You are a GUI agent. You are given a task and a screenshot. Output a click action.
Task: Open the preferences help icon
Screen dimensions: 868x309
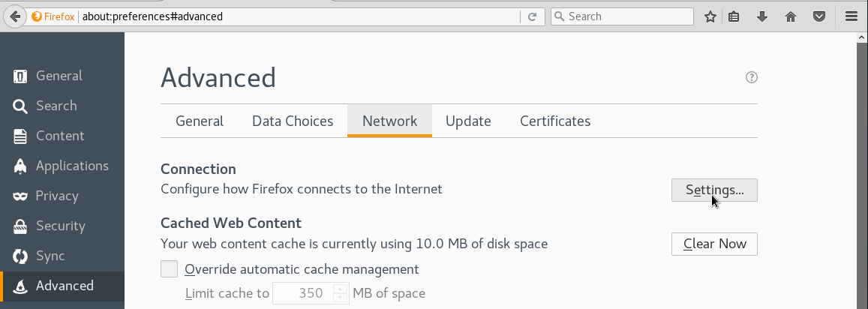click(x=752, y=77)
